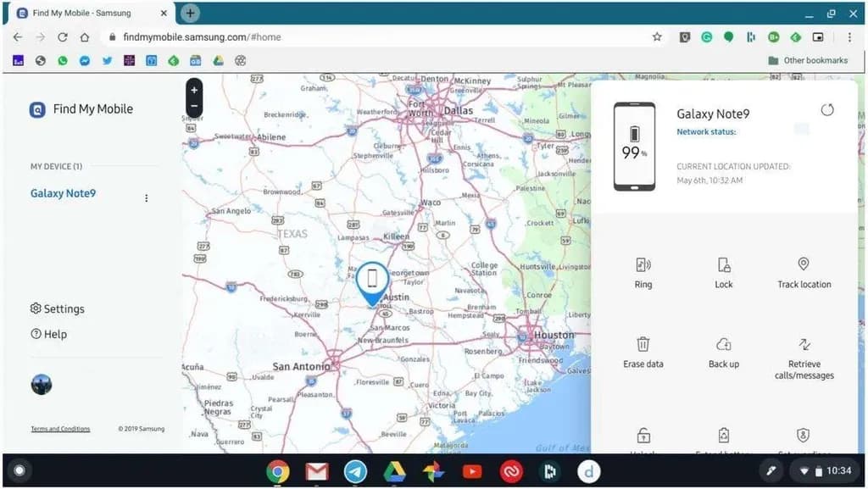Viewport: 868px width, 489px height.
Task: Click the Ring phone icon
Action: tap(643, 265)
